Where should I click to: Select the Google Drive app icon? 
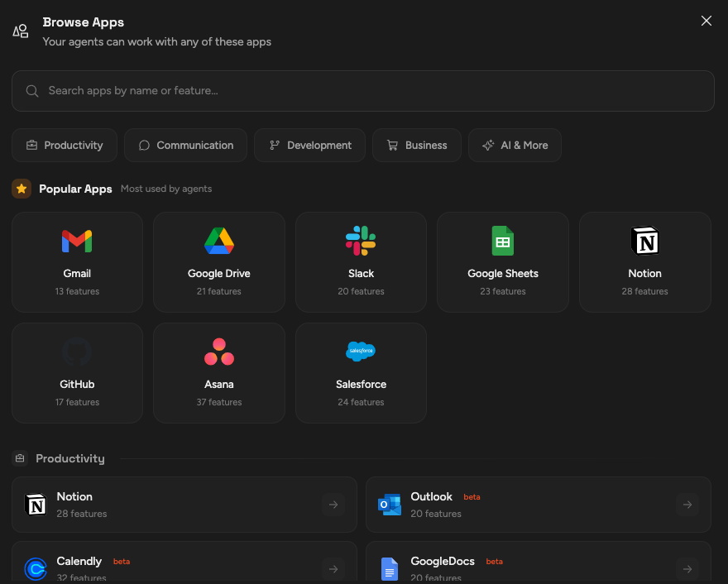(x=219, y=241)
